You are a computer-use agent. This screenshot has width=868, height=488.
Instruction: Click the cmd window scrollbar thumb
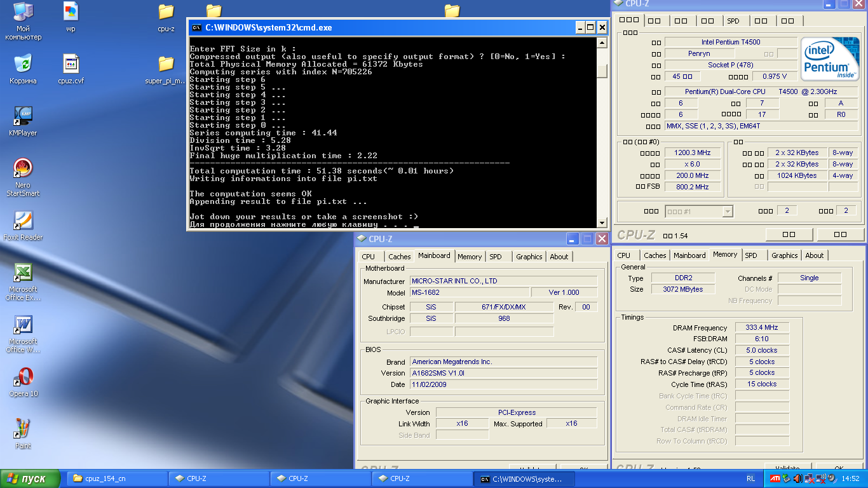point(602,71)
